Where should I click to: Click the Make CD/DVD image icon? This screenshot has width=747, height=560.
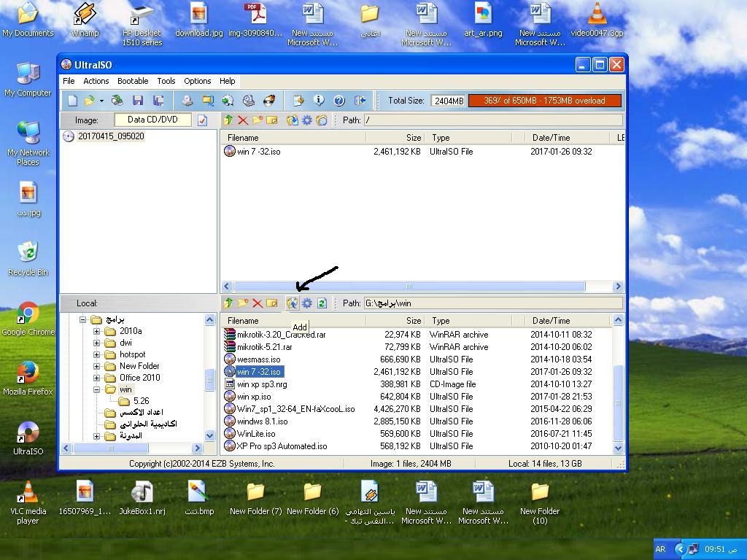tap(187, 101)
